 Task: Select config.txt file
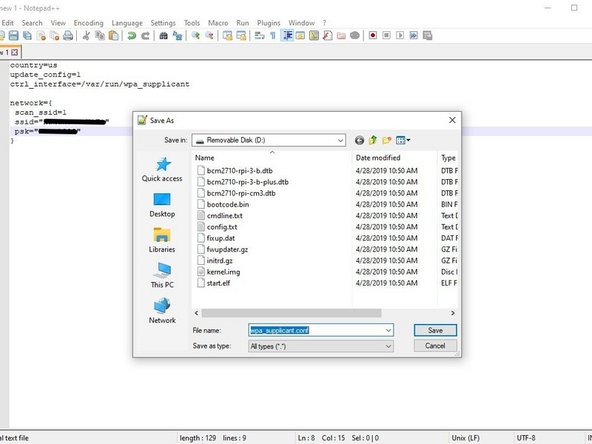222,227
